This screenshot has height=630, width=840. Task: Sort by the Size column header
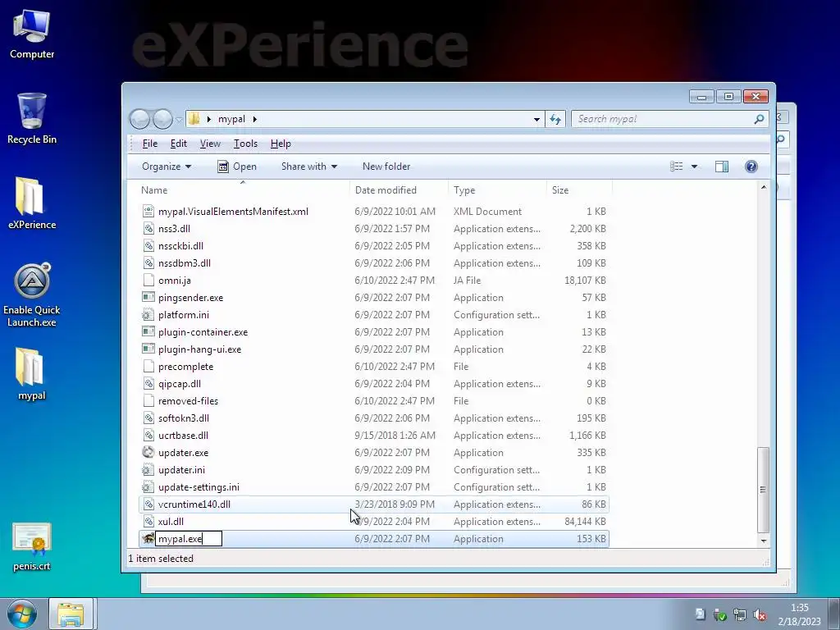point(579,190)
